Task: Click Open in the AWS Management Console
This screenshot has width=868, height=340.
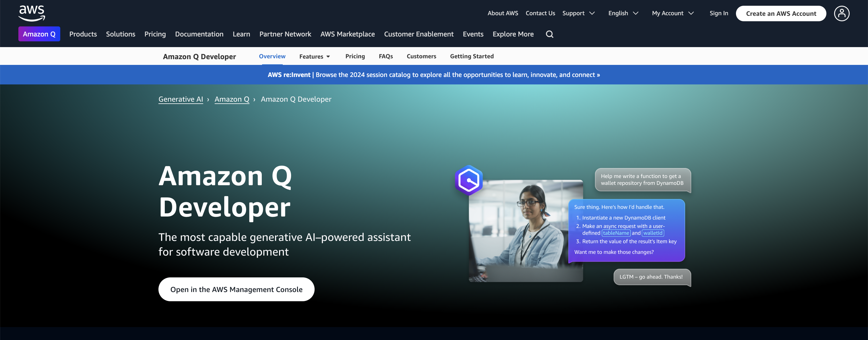Action: coord(237,289)
